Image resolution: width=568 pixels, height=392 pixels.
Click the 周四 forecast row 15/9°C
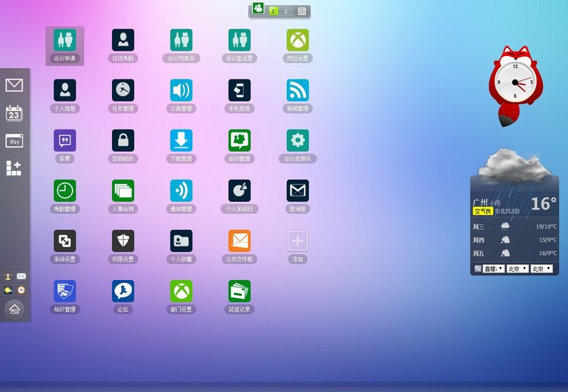click(515, 240)
